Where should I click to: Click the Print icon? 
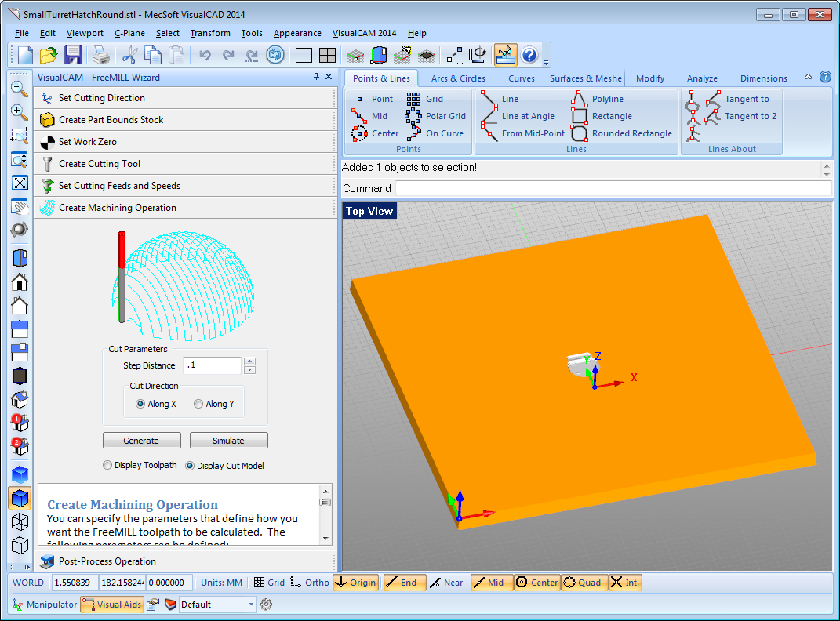pos(100,55)
